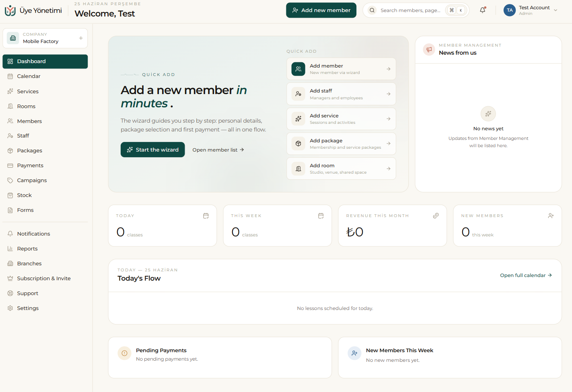Click the plus icon beside Mobile Factory
The height and width of the screenshot is (392, 572).
pyautogui.click(x=81, y=38)
